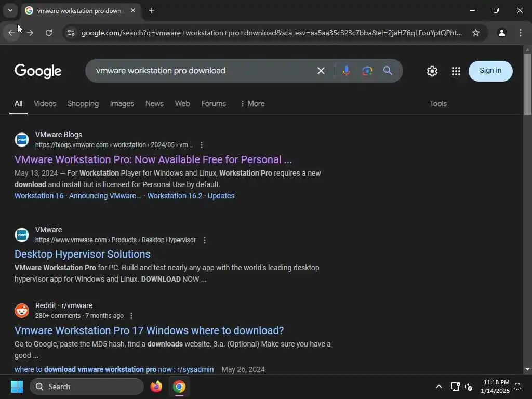The image size is (532, 399).
Task: Expand the More search filters
Action: coord(253,104)
